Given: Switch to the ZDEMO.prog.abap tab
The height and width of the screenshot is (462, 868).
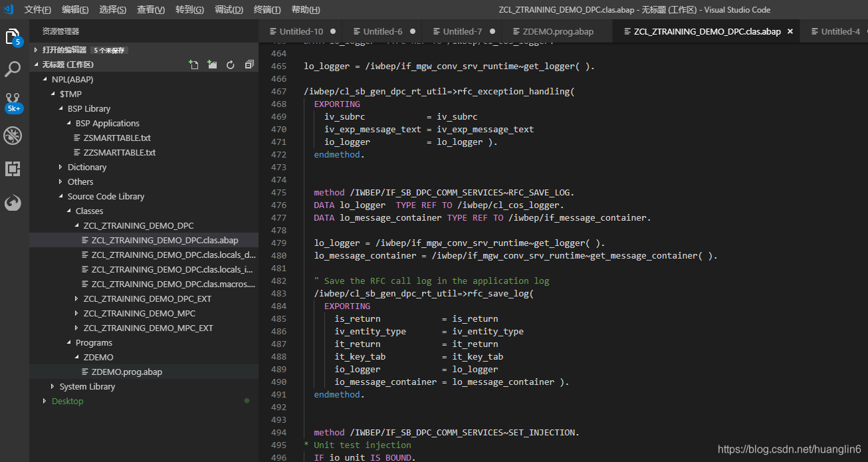Looking at the screenshot, I should [559, 31].
